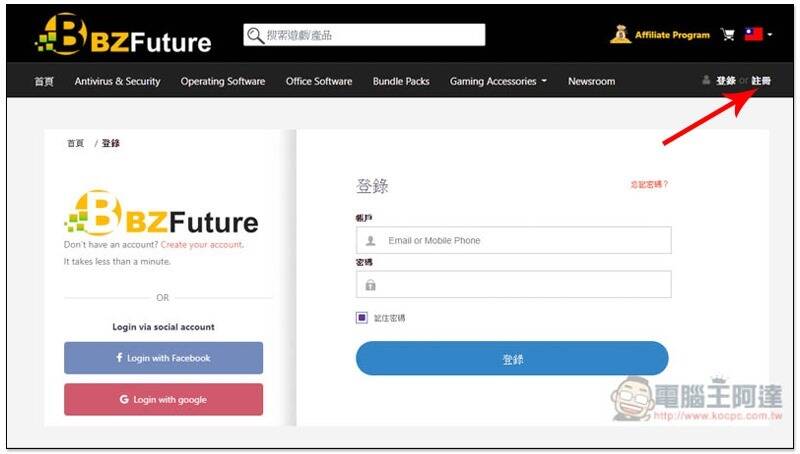The width and height of the screenshot is (800, 454).
Task: Click the 註冊 register link in the header
Action: (761, 81)
